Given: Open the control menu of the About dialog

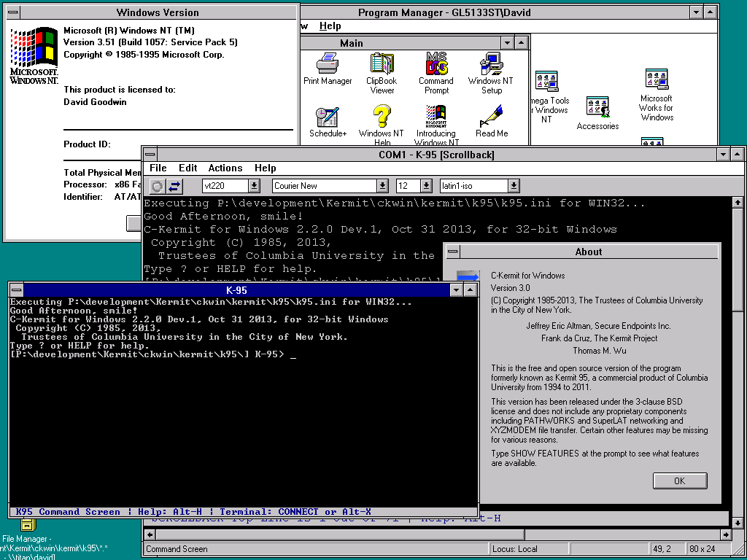Looking at the screenshot, I should point(452,252).
